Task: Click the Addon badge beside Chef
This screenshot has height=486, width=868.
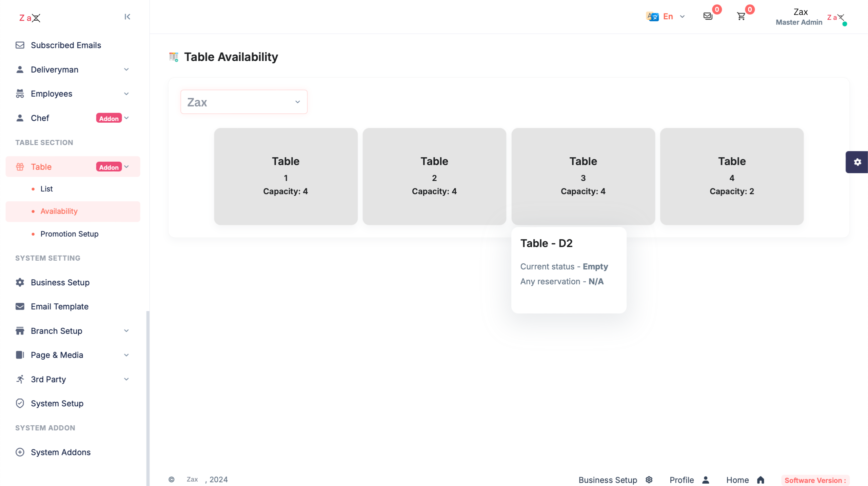Action: pos(109,118)
